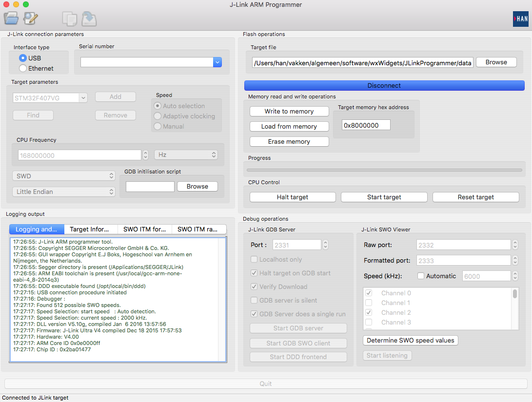Switch to the Target Information tab
This screenshot has height=402, width=532.
pos(91,229)
